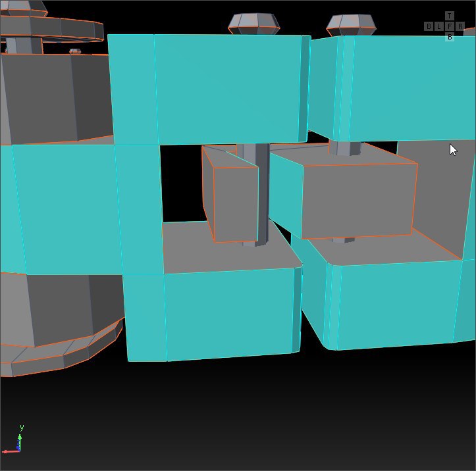Screen dimensions: 476x471
Task: Switch to Left view with L button
Action: click(439, 26)
